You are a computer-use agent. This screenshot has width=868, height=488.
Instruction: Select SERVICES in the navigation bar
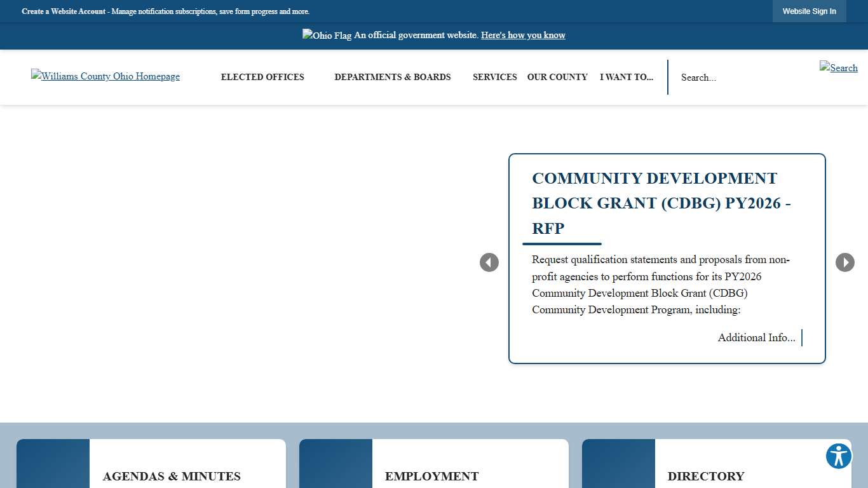(x=495, y=77)
